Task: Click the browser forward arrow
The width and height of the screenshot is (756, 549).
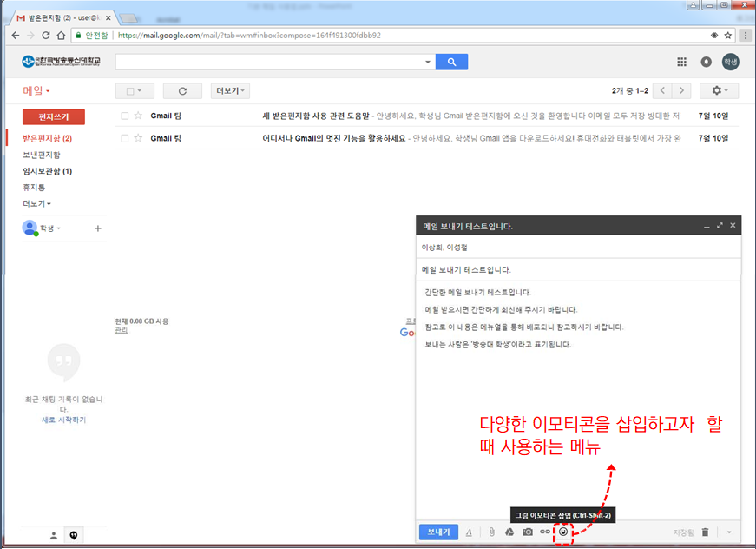Action: (30, 36)
